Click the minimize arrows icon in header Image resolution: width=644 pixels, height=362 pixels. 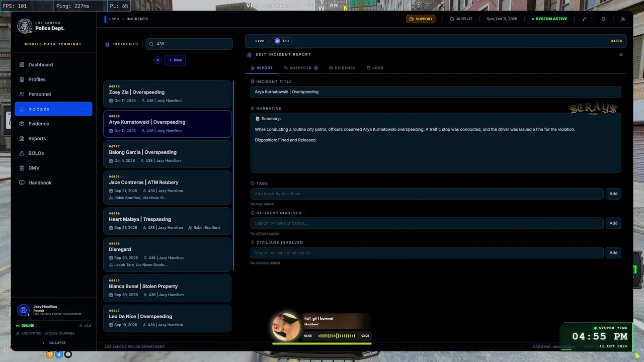[584, 19]
